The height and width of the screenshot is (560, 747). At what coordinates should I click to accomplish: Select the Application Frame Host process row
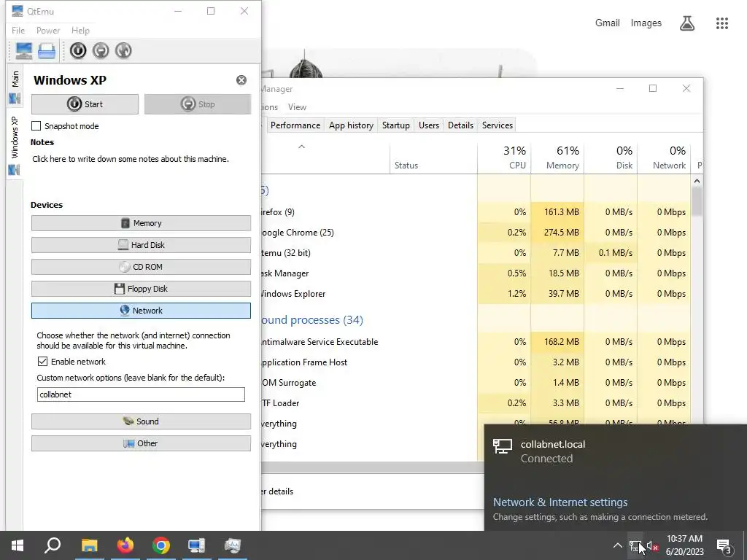click(476, 362)
